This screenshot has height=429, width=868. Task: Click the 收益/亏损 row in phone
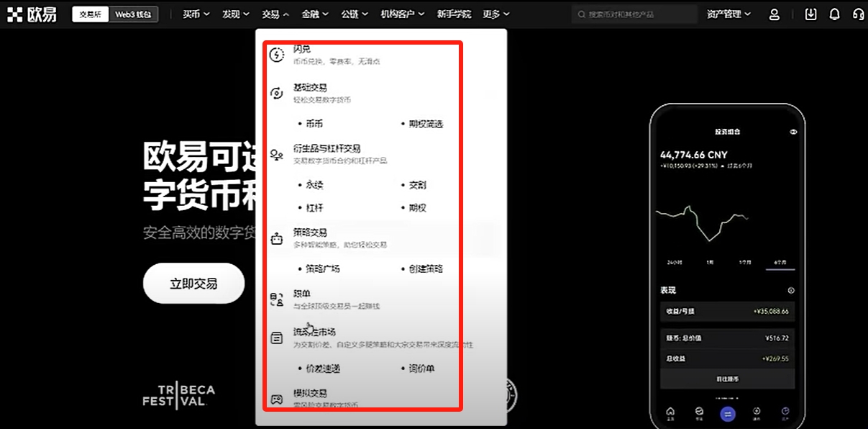(x=727, y=312)
